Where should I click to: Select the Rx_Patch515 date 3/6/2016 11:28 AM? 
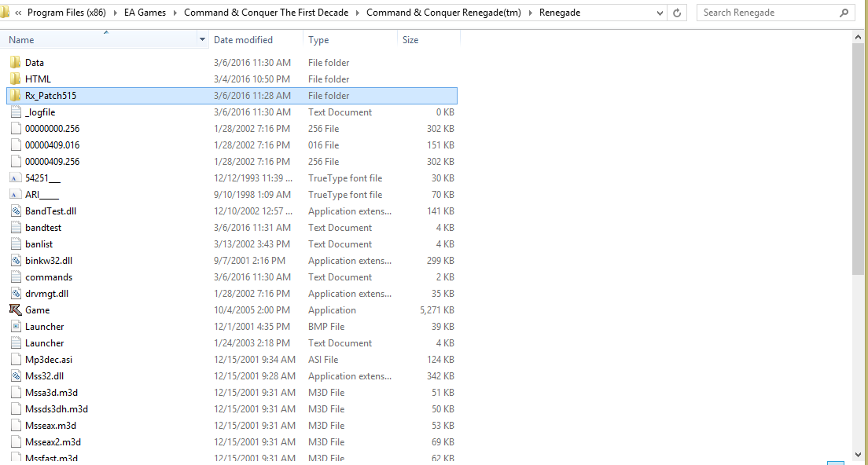click(x=252, y=96)
